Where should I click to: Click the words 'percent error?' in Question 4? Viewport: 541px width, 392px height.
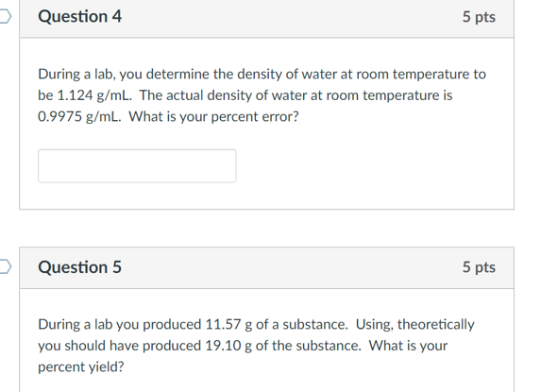(255, 117)
